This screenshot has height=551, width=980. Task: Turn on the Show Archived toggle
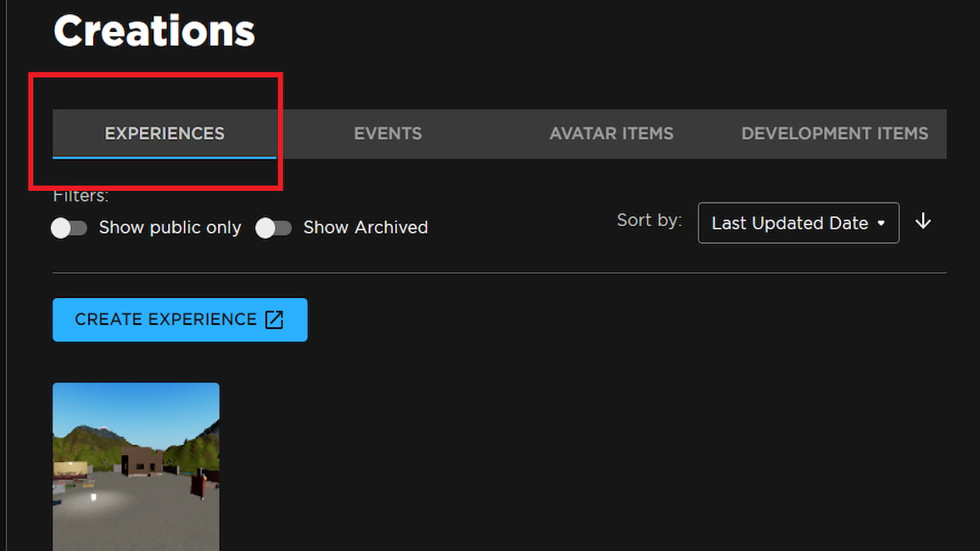(x=274, y=229)
